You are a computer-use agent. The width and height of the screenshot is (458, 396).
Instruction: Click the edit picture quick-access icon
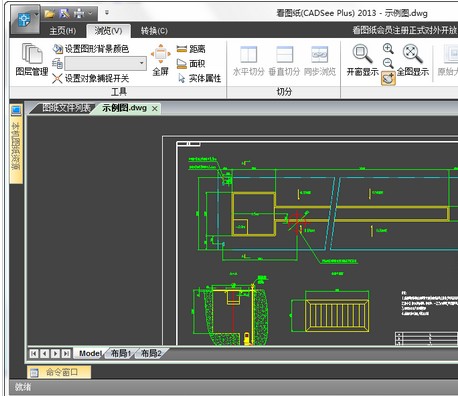(65, 14)
